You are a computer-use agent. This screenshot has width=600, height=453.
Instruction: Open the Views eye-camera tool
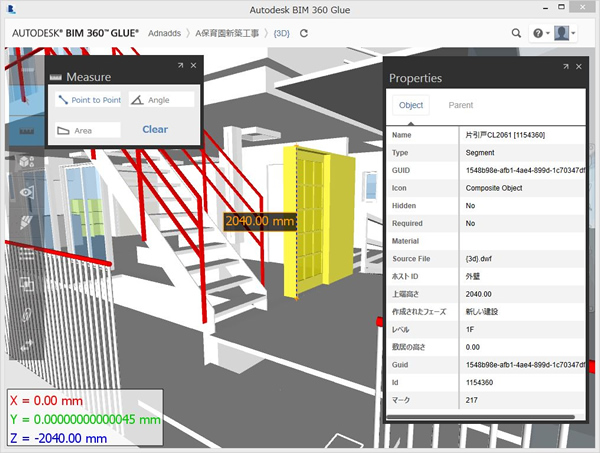pyautogui.click(x=27, y=192)
